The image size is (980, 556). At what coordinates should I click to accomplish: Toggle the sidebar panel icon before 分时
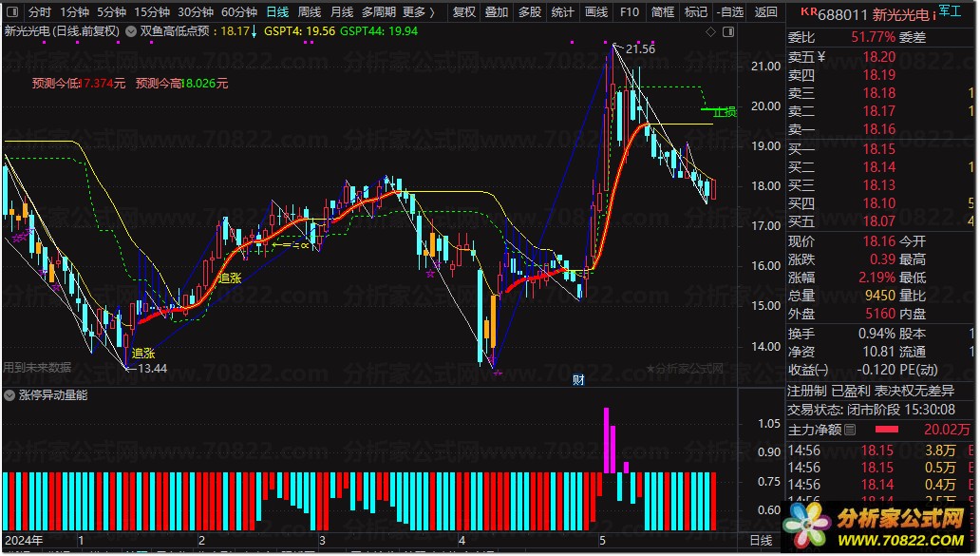(12, 12)
